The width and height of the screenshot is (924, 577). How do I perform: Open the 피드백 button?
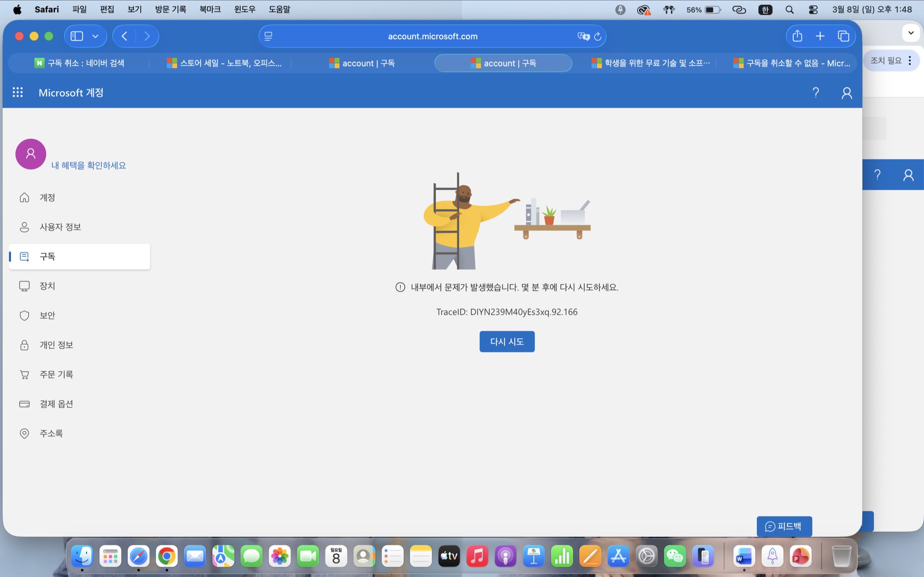pos(784,526)
